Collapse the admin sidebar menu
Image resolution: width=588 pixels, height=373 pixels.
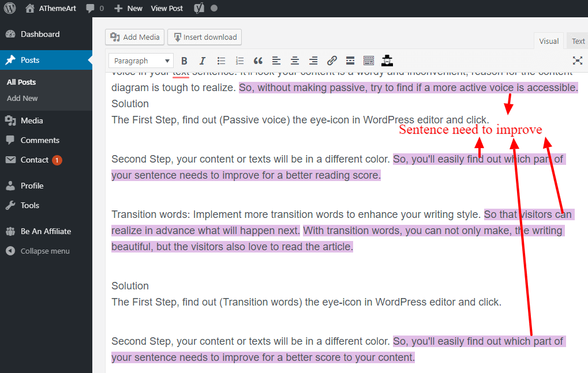pyautogui.click(x=45, y=251)
